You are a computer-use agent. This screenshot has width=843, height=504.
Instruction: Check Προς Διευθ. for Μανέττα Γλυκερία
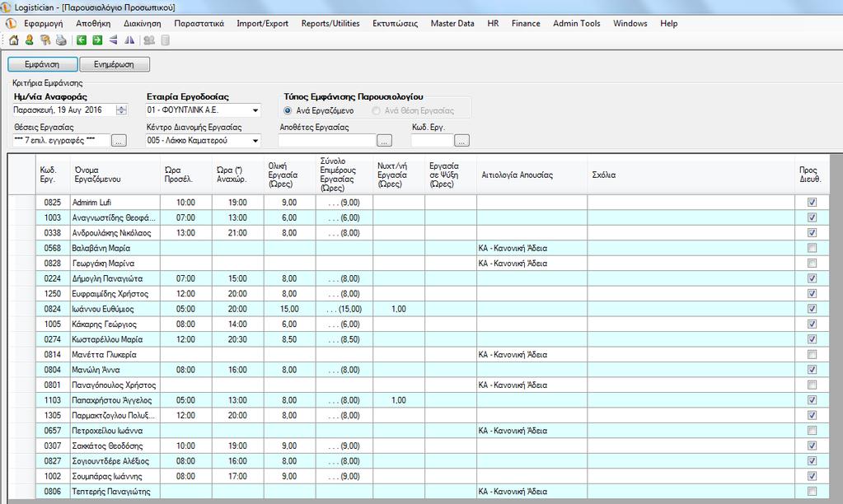click(812, 355)
